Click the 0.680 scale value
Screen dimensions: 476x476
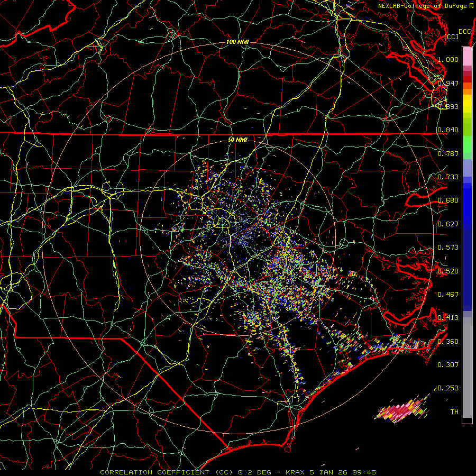click(x=448, y=200)
